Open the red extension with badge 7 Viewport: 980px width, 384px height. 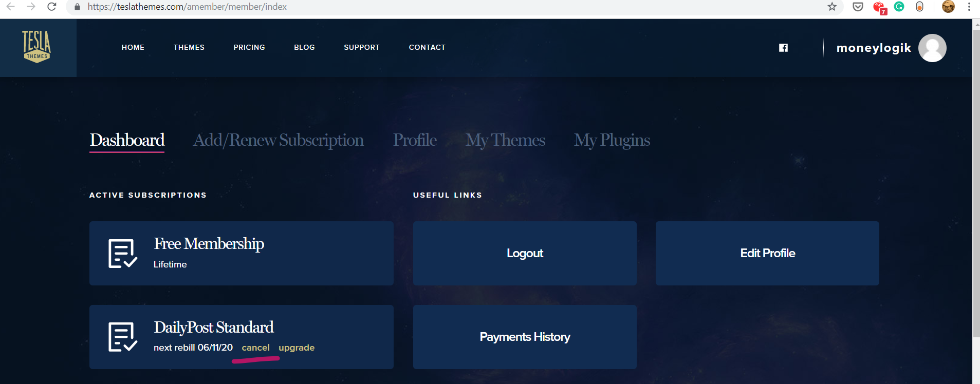[879, 8]
